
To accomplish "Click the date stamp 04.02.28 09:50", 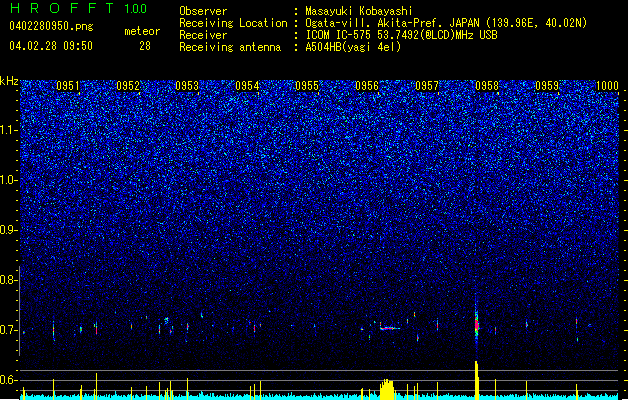I will pyautogui.click(x=51, y=46).
